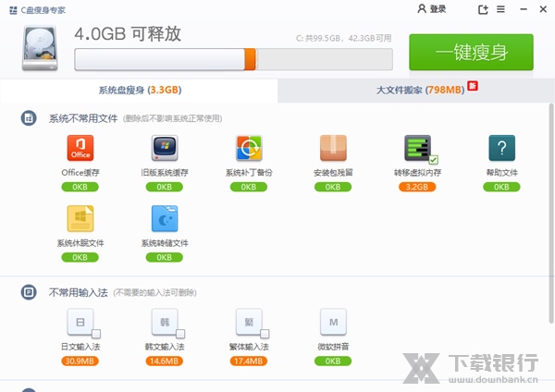This screenshot has height=392, width=555.
Task: Click the 4.0GB 可释放 heading
Action: [x=128, y=34]
